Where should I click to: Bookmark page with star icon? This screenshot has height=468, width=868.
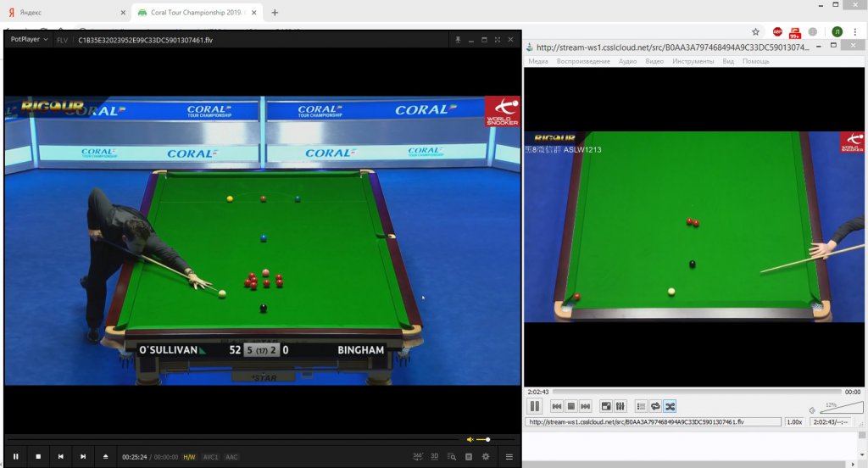pyautogui.click(x=755, y=31)
